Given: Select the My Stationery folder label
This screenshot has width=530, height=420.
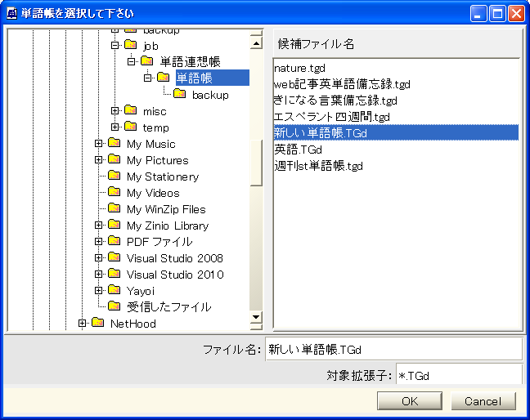Looking at the screenshot, I should pyautogui.click(x=163, y=176).
